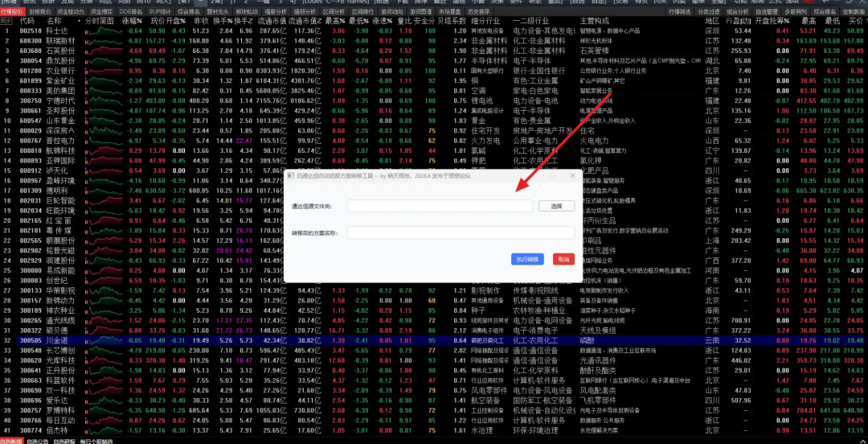Open the 历史排序 tab

(x=478, y=11)
